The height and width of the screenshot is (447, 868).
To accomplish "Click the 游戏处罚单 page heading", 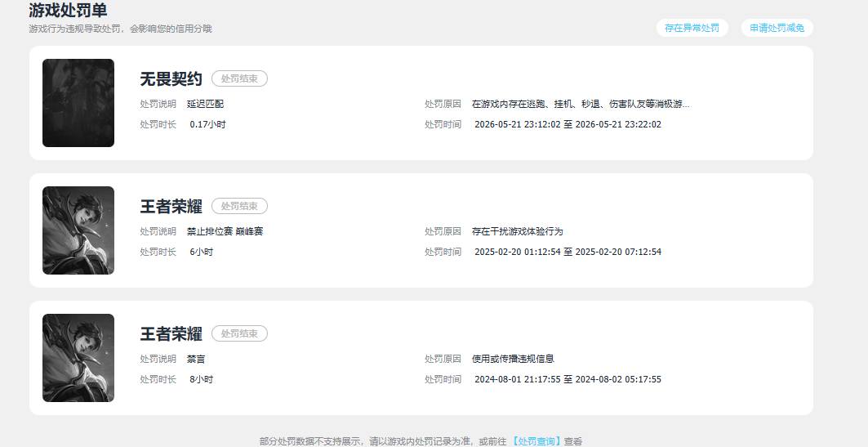I will [68, 10].
